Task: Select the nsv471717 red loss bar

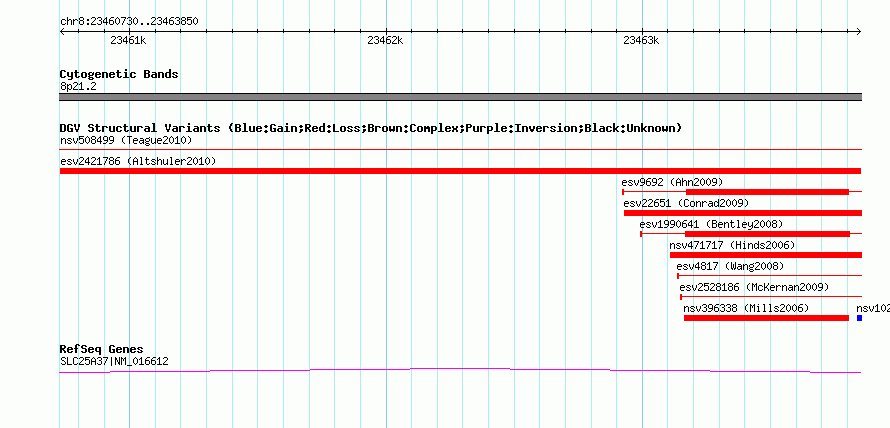Action: (x=766, y=255)
